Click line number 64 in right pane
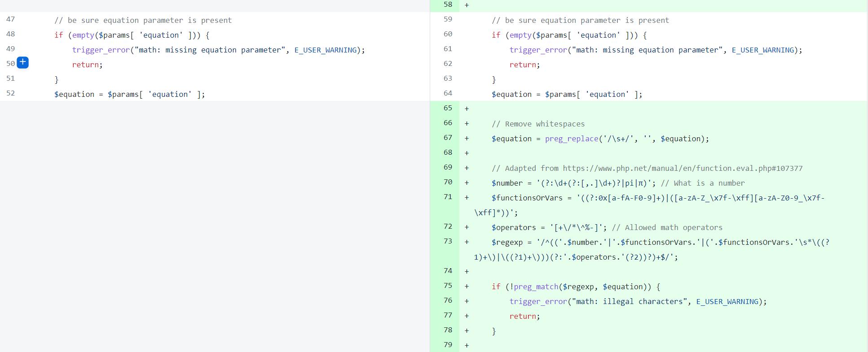This screenshot has width=868, height=352. [x=448, y=93]
